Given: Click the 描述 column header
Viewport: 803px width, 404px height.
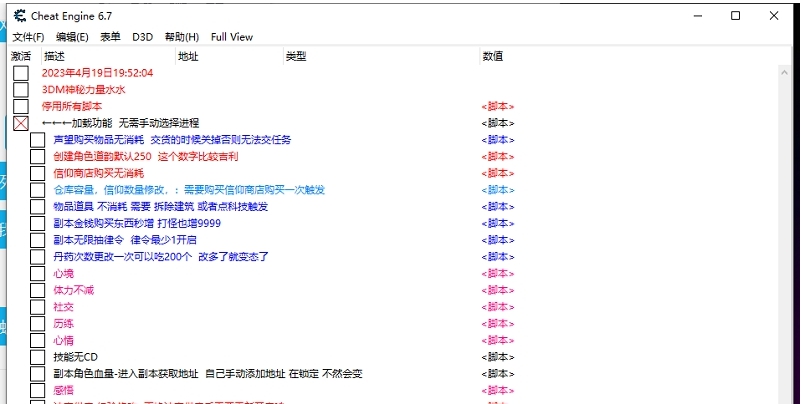Looking at the screenshot, I should (x=54, y=56).
